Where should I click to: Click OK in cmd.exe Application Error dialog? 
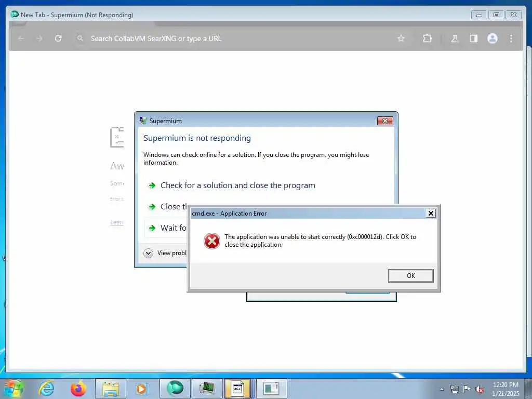click(x=410, y=275)
